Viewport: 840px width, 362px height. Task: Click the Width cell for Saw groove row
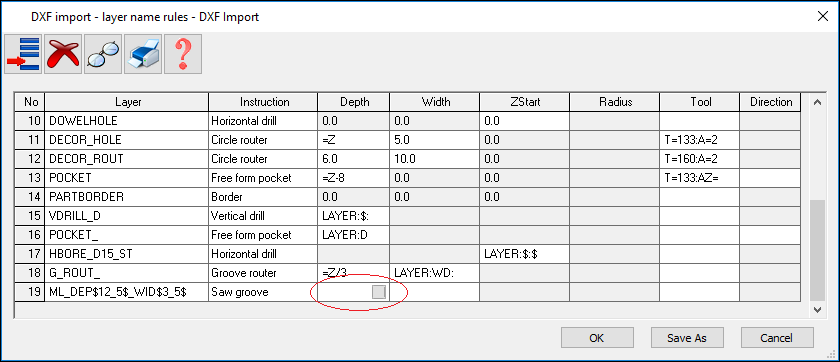(435, 292)
